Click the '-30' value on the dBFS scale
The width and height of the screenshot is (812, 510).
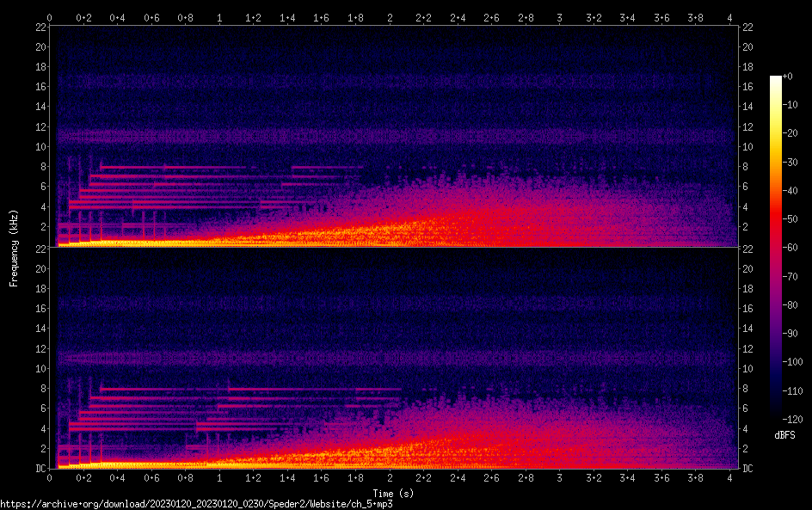point(793,163)
